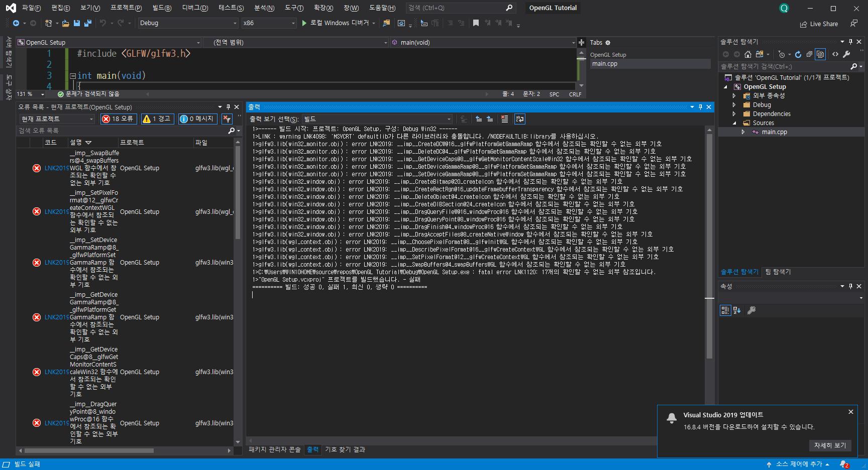Screen dimensions: 868x470
Task: Click the Error List vertical scrollbar thumb
Action: (238, 192)
